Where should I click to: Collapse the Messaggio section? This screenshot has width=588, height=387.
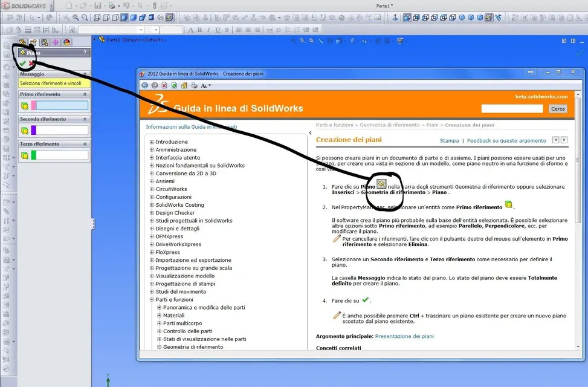pyautogui.click(x=85, y=74)
